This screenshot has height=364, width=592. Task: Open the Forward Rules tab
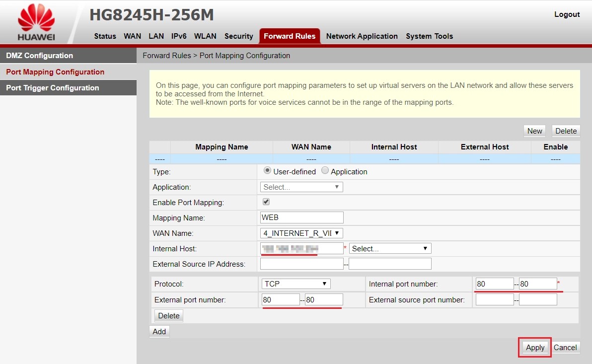pos(290,36)
